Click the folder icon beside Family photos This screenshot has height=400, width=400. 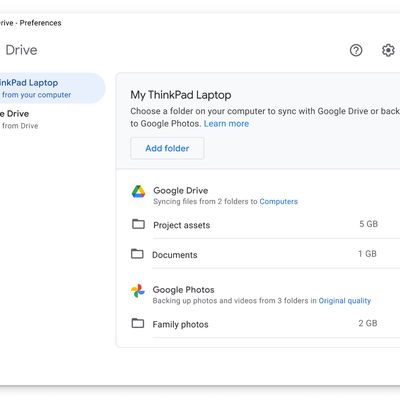[x=138, y=323]
